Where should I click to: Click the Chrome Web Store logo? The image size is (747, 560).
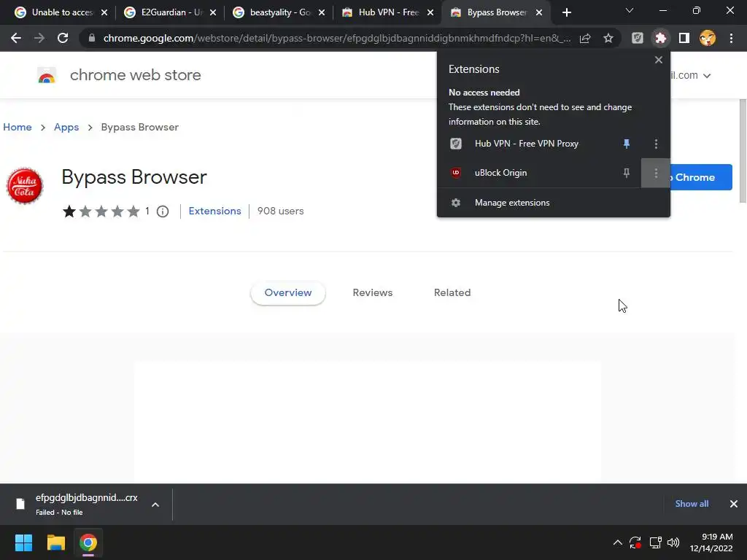[x=47, y=75]
